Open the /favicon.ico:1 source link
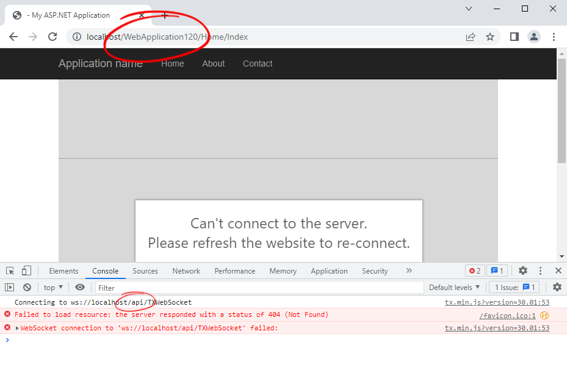Screen dimensions: 567x392 507,316
